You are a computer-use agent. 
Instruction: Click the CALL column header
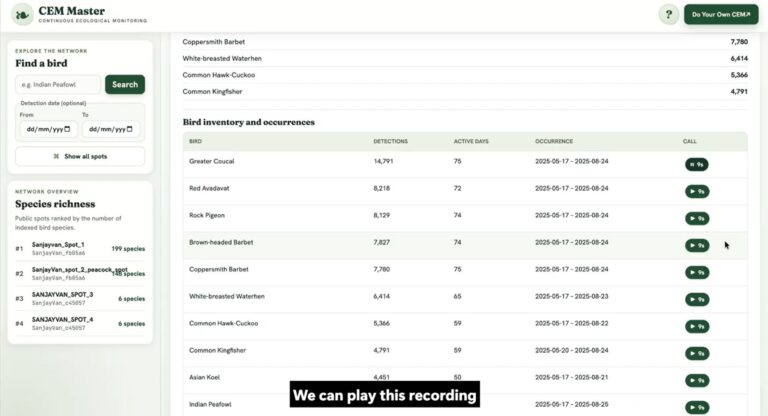(x=690, y=141)
